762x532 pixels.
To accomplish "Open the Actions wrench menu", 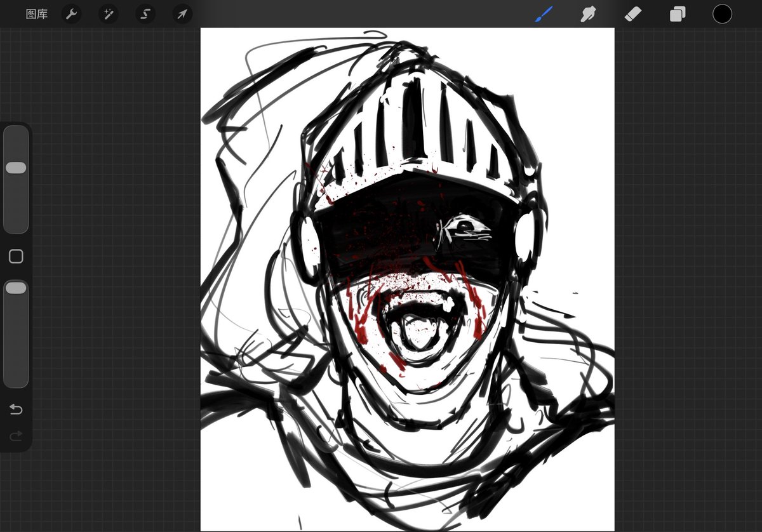I will (71, 14).
